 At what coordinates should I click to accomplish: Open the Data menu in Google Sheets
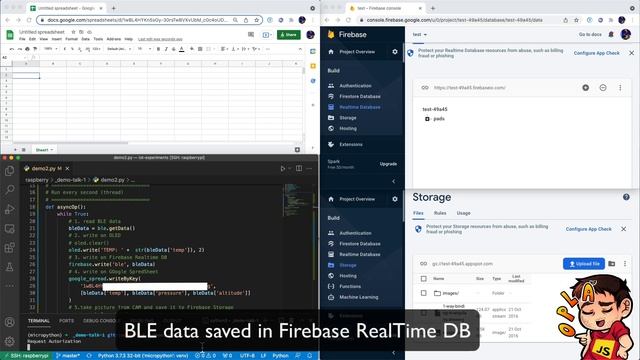click(85, 39)
